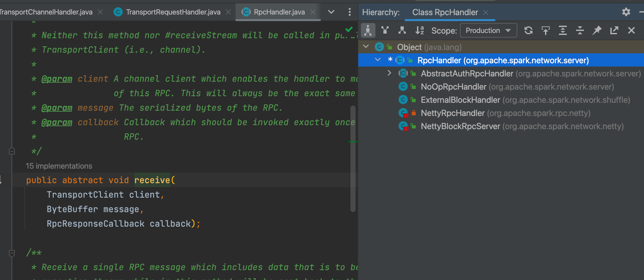
Task: Click the NoOpRpcHandler class icon
Action: click(x=403, y=87)
